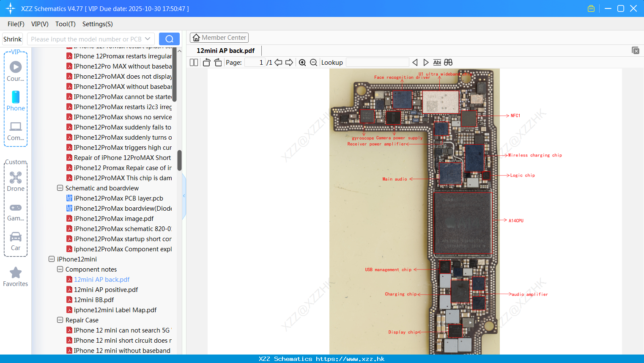
Task: Open IPhone12Pro MAX without baseba
Action: [123, 66]
